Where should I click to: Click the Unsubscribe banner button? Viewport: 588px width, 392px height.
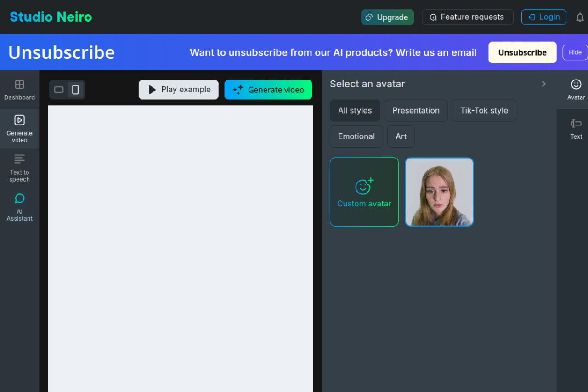click(x=522, y=52)
